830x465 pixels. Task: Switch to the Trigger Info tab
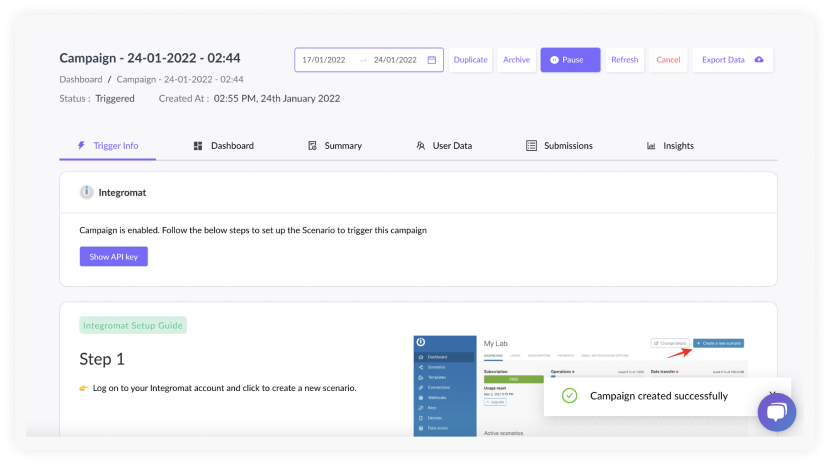107,146
